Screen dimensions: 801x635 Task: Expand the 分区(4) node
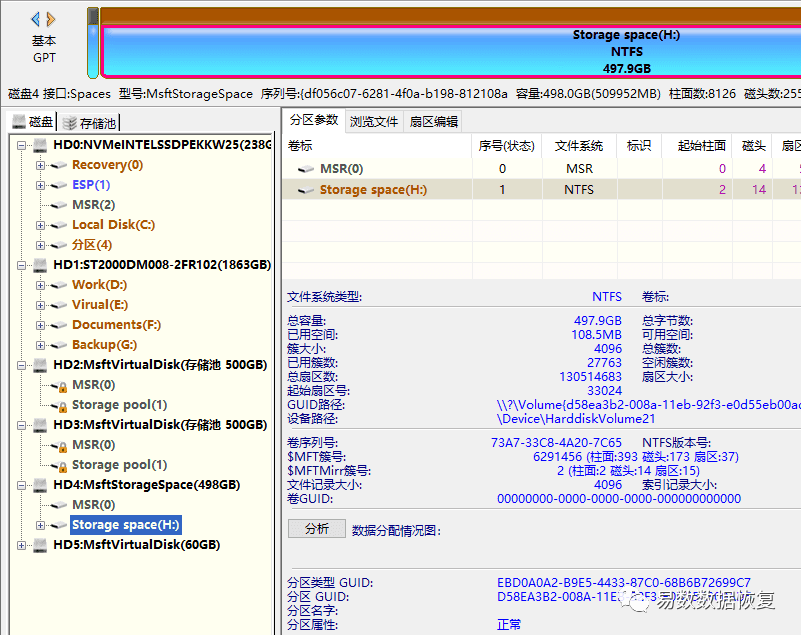click(x=40, y=245)
